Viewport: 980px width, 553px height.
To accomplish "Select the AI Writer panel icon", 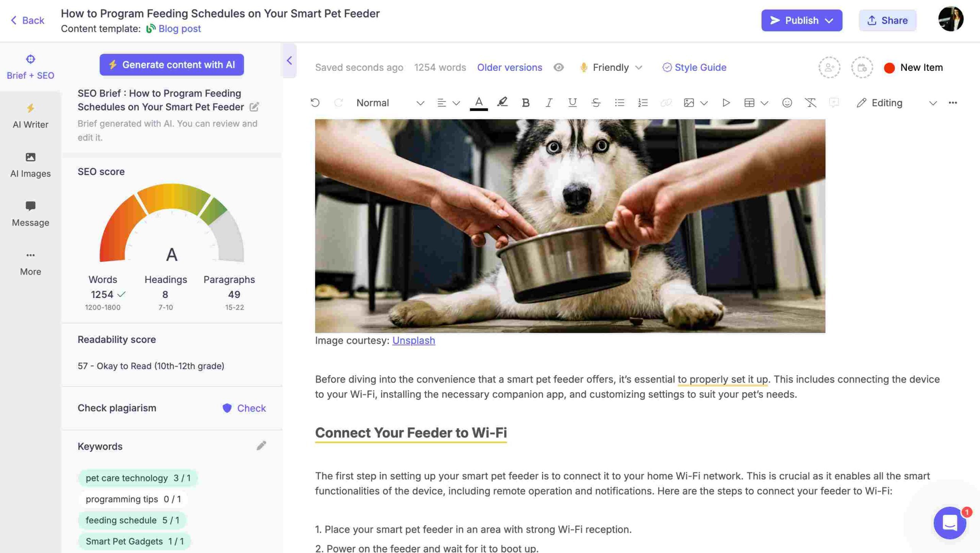I will point(30,109).
